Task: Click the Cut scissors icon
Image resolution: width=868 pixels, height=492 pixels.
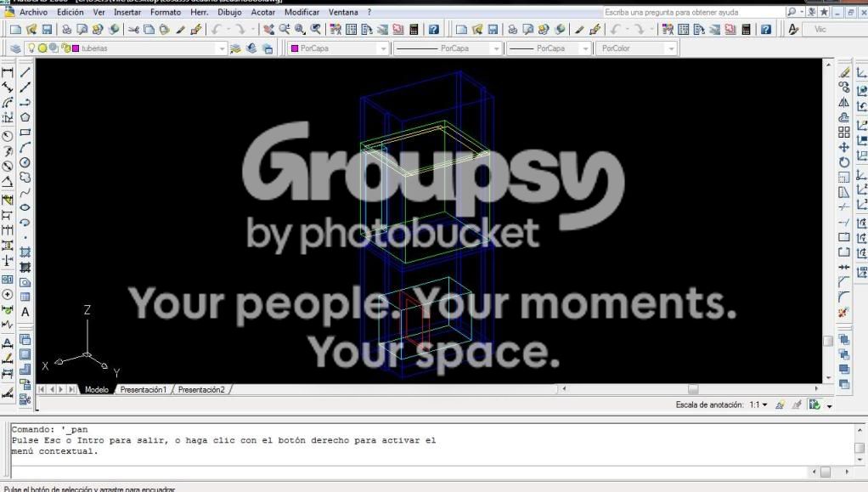Action: pyautogui.click(x=133, y=30)
